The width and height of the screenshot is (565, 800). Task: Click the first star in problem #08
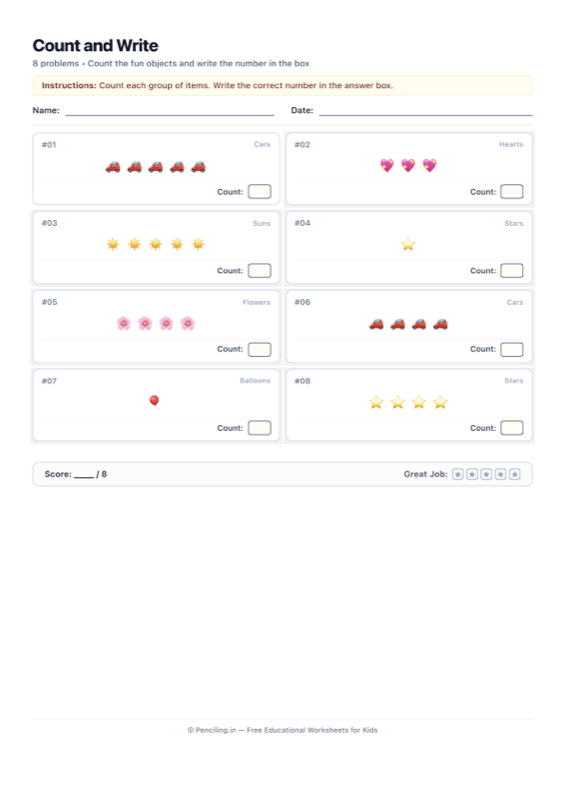coord(376,403)
